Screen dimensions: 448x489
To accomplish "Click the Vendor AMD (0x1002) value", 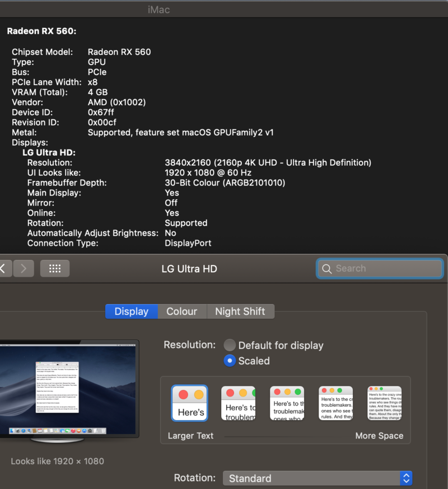I will [x=116, y=103].
